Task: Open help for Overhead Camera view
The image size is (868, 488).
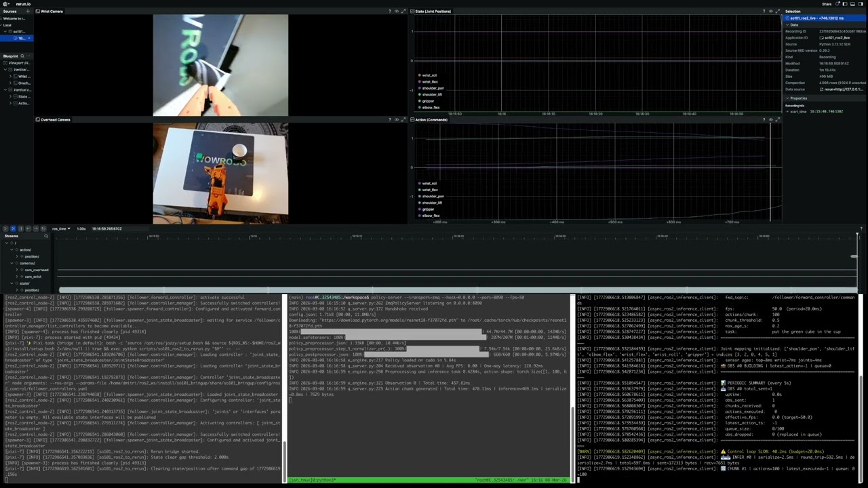Action: click(x=390, y=119)
